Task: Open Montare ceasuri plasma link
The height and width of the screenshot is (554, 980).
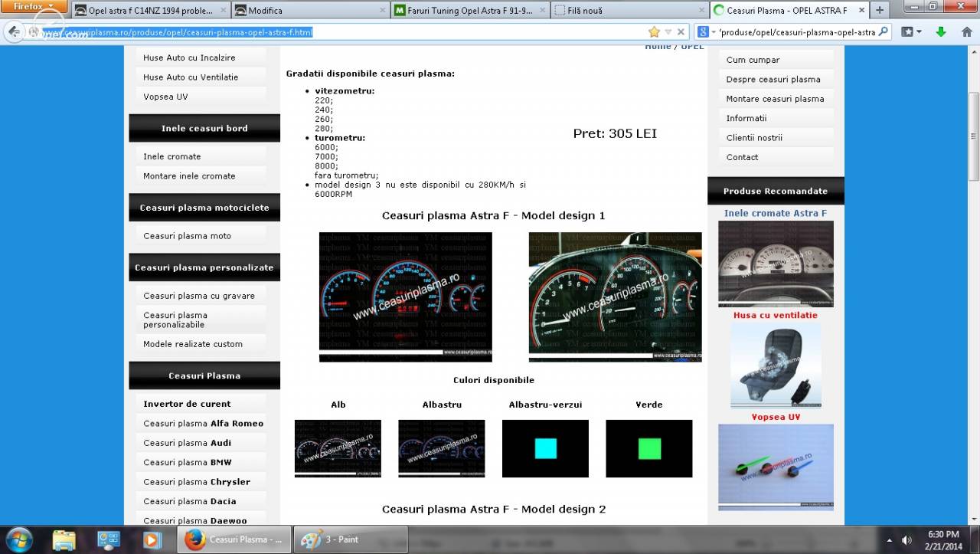Action: coord(775,99)
